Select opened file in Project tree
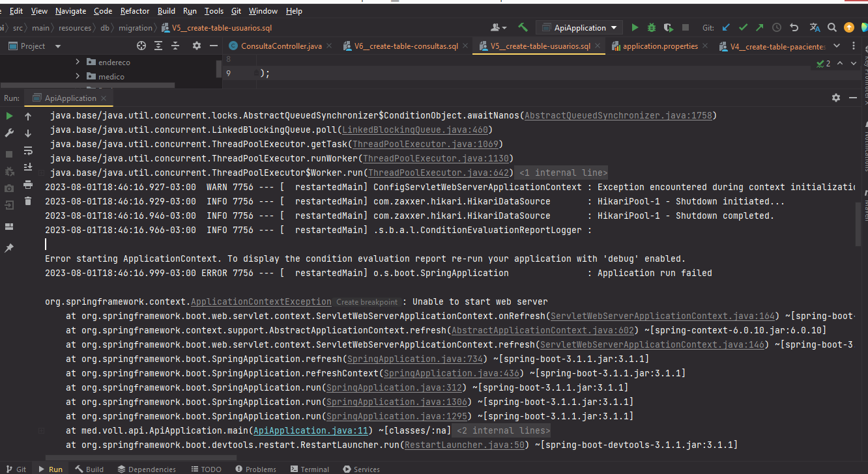 click(x=141, y=46)
